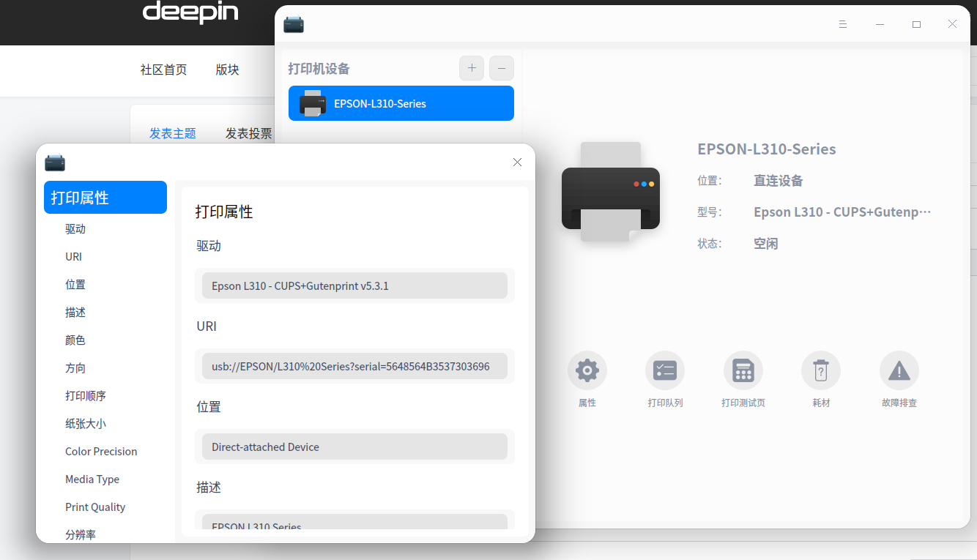Select 发表主题 tab
This screenshot has width=977, height=560.
click(172, 132)
